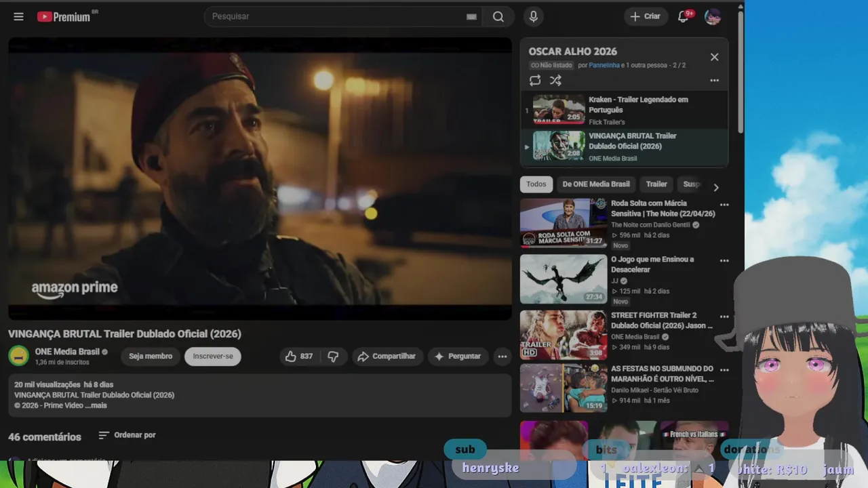
Task: Start voice search with microphone
Action: (x=533, y=17)
